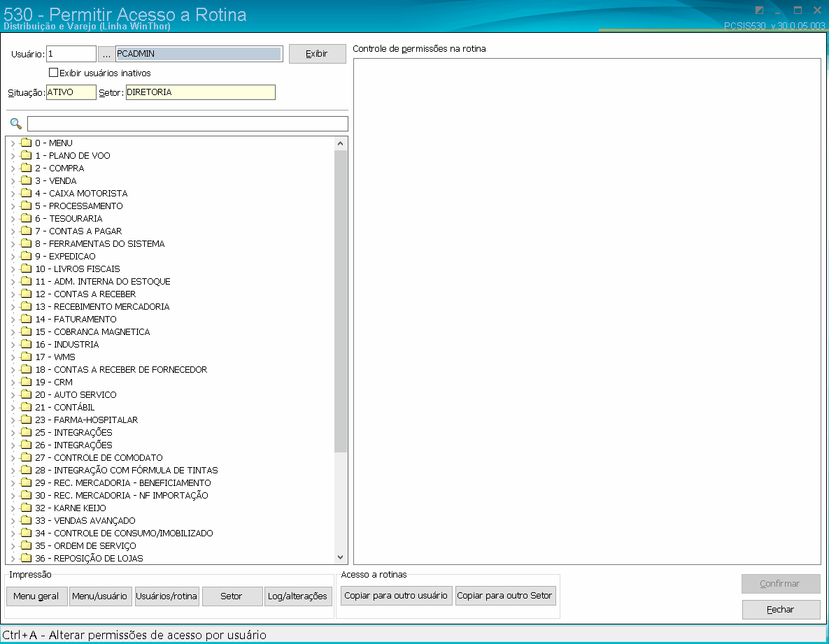This screenshot has height=644, width=829.
Task: Expand the 7 - CONTAS A PAGAR node
Action: [x=13, y=231]
